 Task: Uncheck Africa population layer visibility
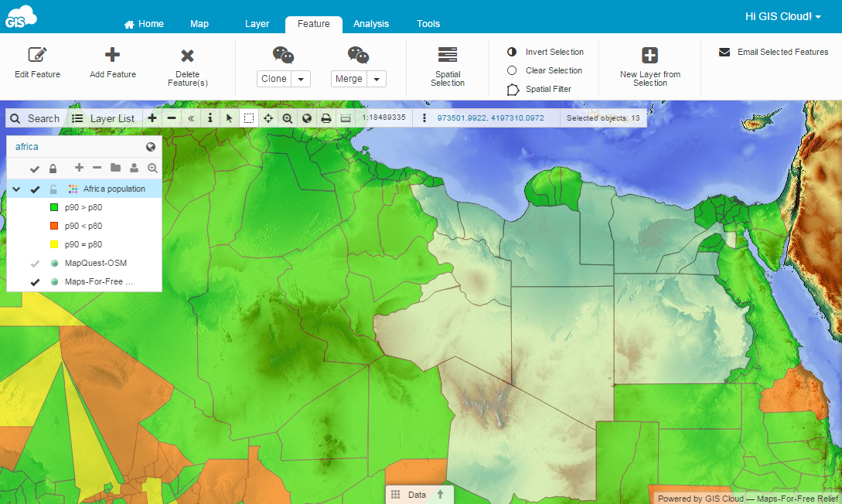[34, 189]
